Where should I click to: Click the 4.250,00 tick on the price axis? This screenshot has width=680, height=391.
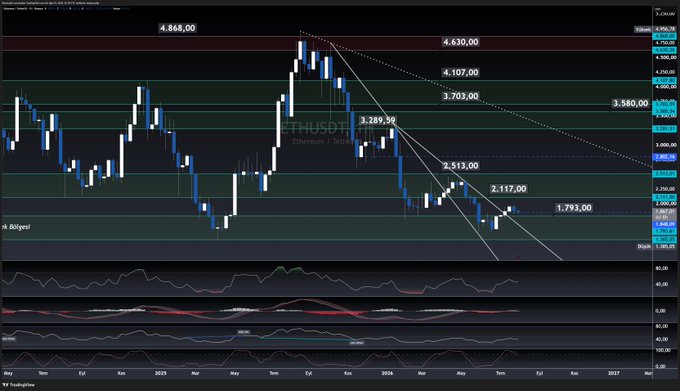[x=665, y=72]
